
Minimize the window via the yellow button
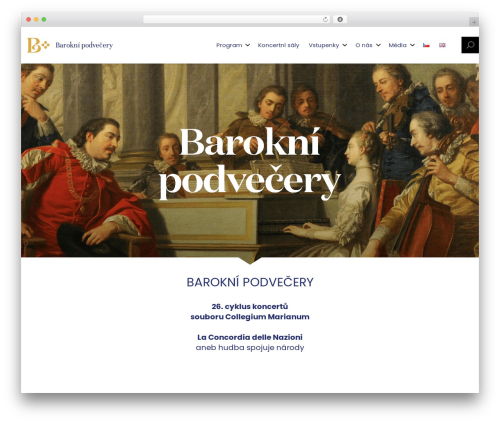[36, 19]
